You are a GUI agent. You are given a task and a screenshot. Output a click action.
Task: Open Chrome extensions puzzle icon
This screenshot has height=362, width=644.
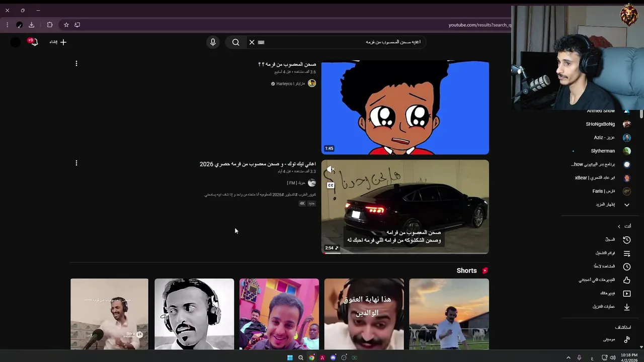(x=50, y=25)
